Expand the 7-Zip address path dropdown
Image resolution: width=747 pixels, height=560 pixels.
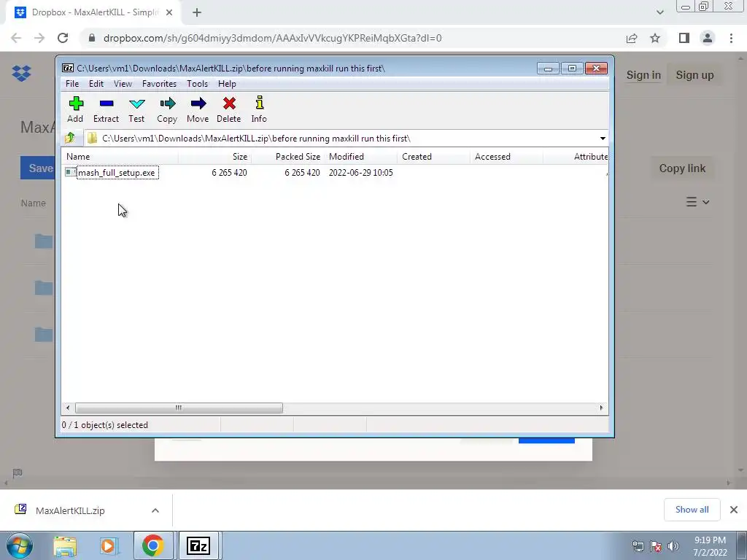pyautogui.click(x=603, y=138)
